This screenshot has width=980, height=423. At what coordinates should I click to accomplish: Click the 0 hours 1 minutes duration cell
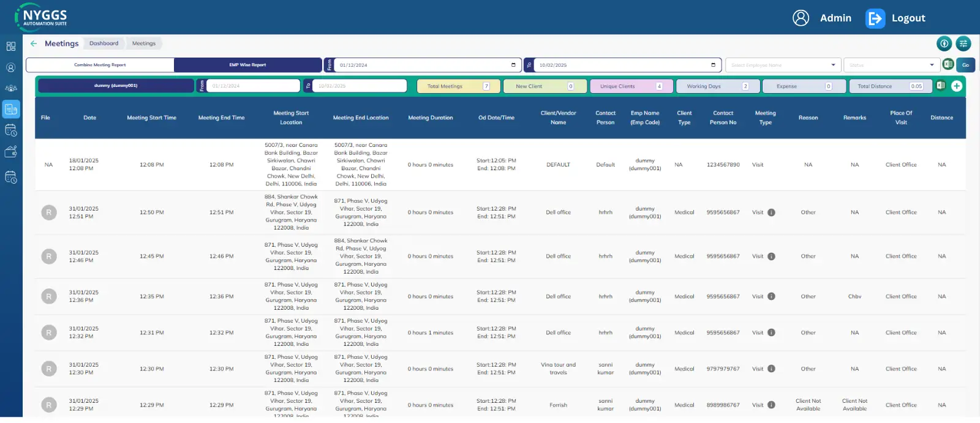[x=431, y=332]
